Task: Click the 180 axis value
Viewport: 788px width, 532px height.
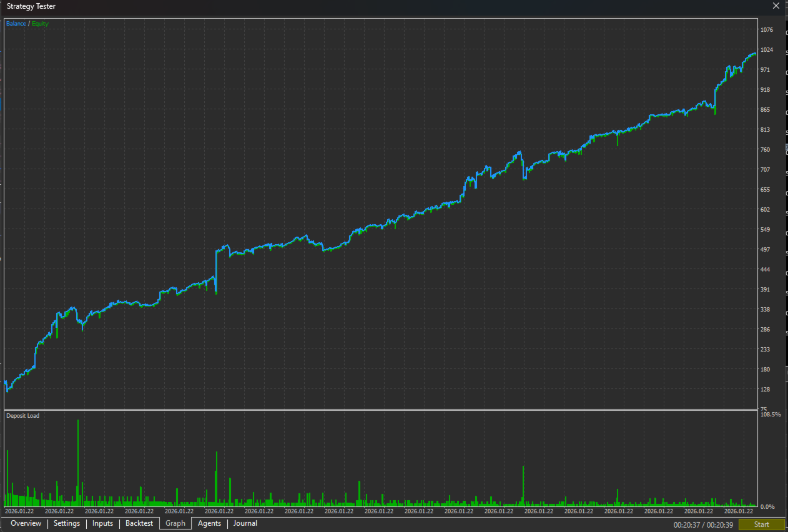Action: 766,370
